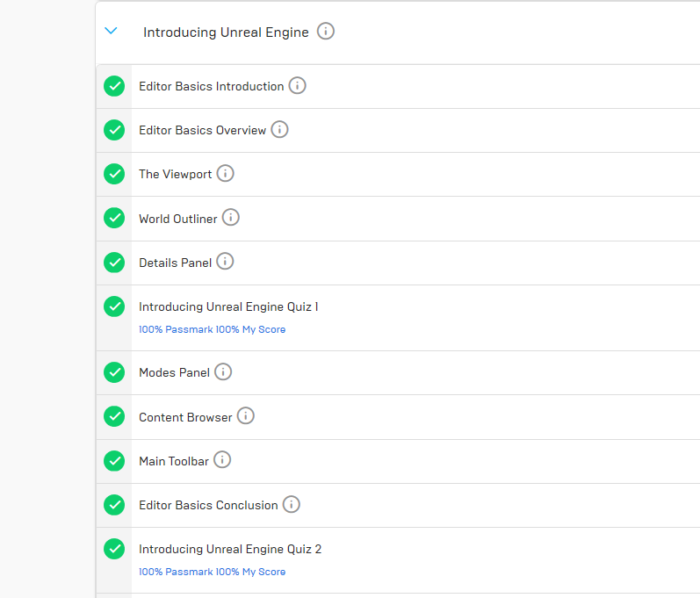Collapse the Introducing Unreal Engine section
This screenshot has width=700, height=598.
click(111, 31)
